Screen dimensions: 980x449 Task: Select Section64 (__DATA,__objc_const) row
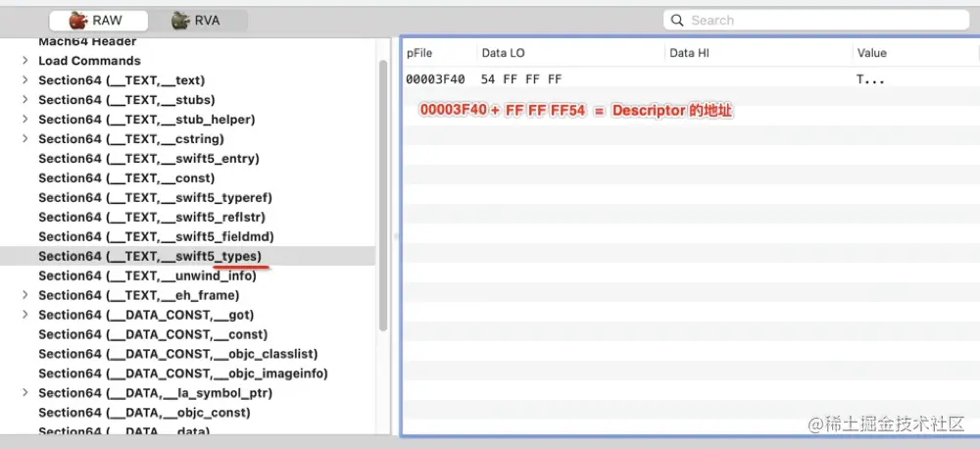pos(187,412)
